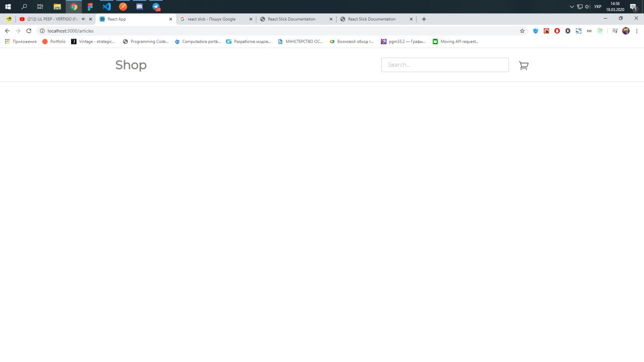Open the red O extension icon
Viewport: 644px width, 362px height.
pyautogui.click(x=557, y=31)
